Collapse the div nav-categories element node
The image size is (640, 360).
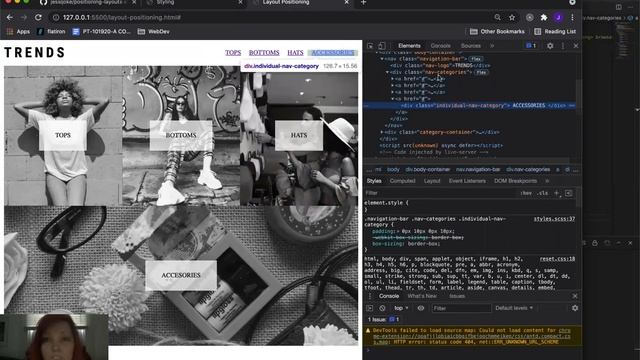click(x=387, y=72)
